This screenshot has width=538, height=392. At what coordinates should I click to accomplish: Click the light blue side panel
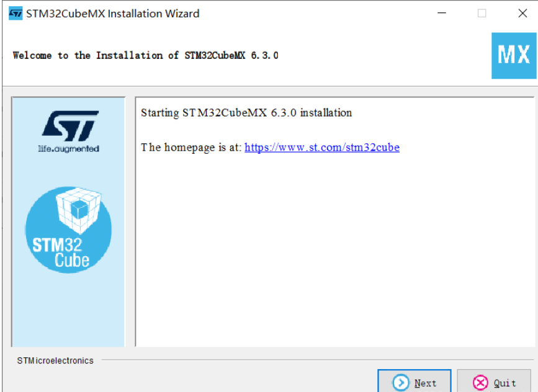click(68, 309)
